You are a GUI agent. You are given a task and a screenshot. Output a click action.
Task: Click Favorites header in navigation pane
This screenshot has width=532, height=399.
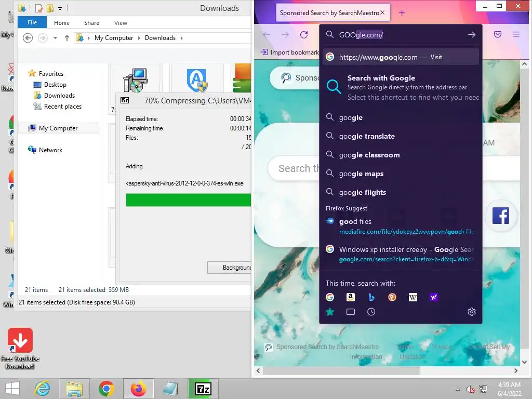[x=51, y=73]
